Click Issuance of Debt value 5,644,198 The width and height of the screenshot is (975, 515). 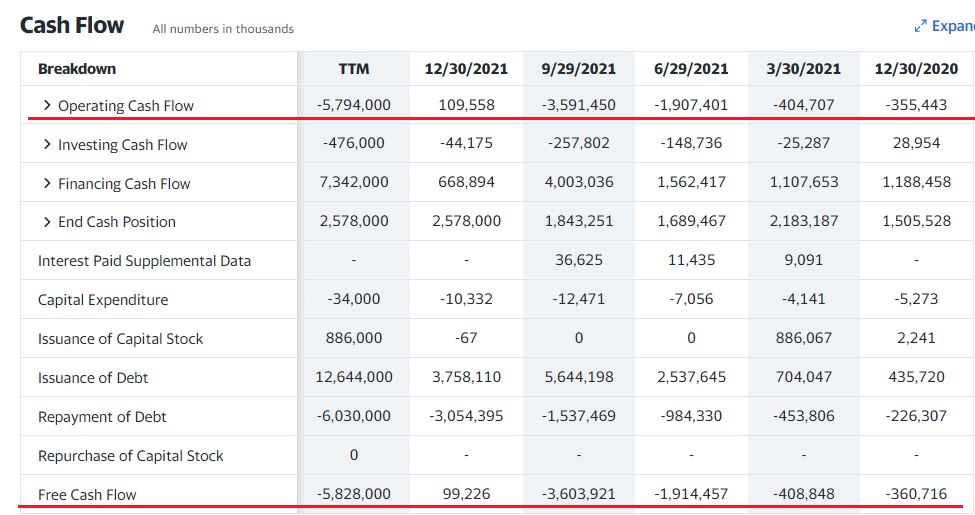[579, 377]
